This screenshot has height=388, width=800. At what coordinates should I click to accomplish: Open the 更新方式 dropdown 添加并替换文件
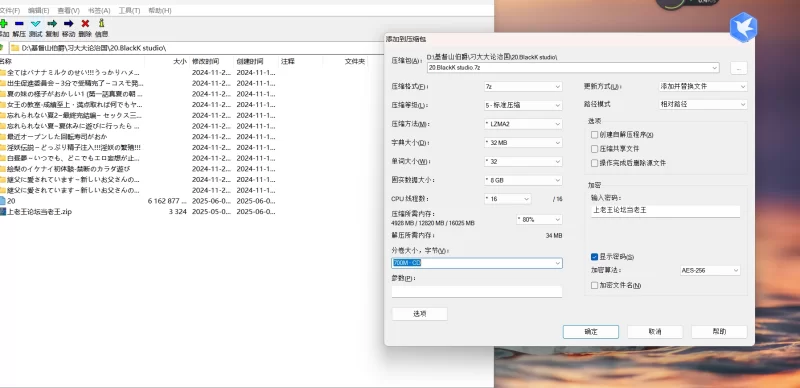click(703, 87)
